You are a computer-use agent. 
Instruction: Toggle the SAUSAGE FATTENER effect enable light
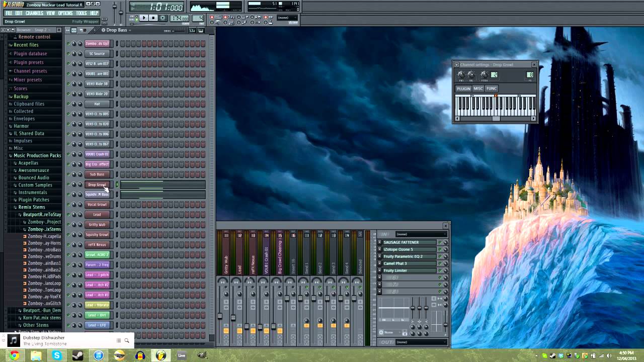439,242
